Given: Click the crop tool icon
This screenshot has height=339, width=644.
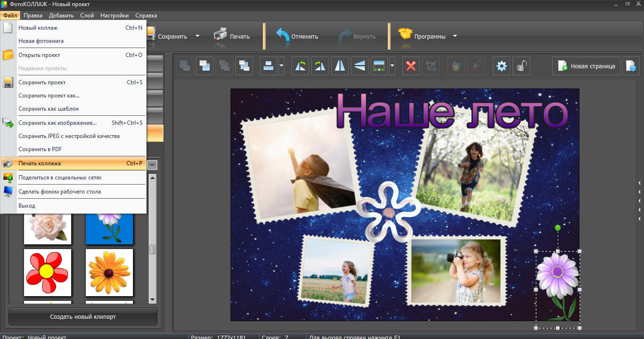Looking at the screenshot, I should pyautogui.click(x=431, y=66).
